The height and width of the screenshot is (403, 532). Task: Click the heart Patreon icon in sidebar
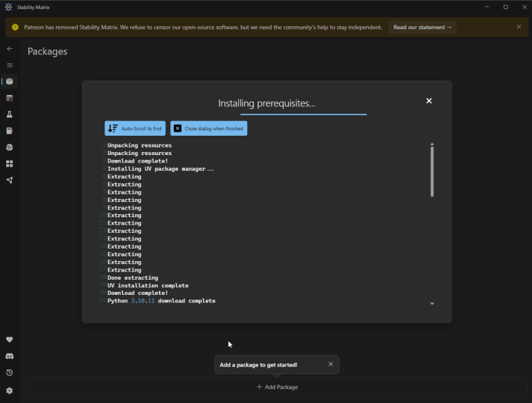(x=10, y=340)
